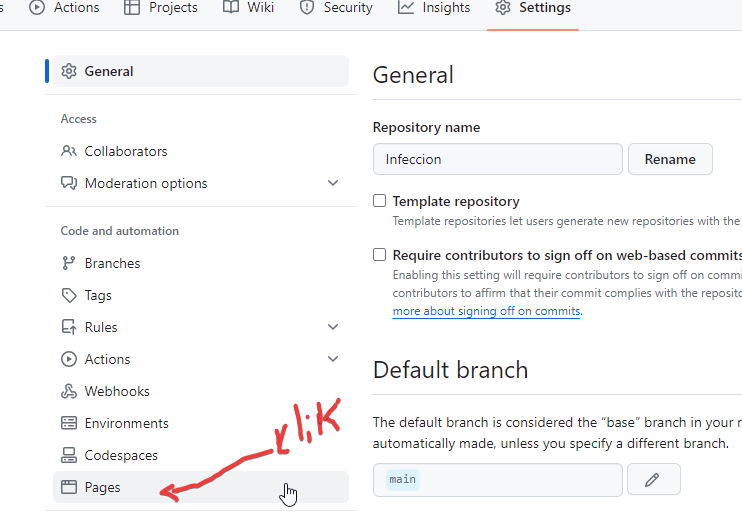Screen dimensions: 742x527
Task: Click the comment icon next to Moderation options
Action: pos(69,183)
